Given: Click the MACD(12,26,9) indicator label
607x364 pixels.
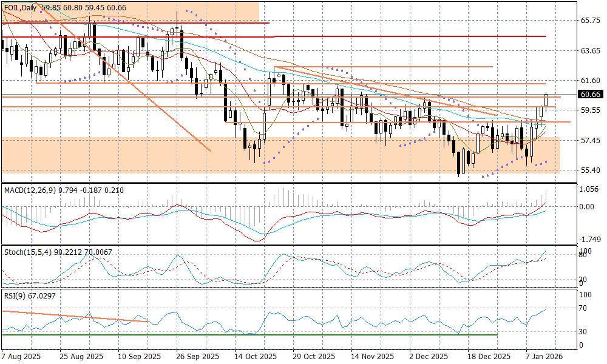Looking at the screenshot, I should coord(29,190).
